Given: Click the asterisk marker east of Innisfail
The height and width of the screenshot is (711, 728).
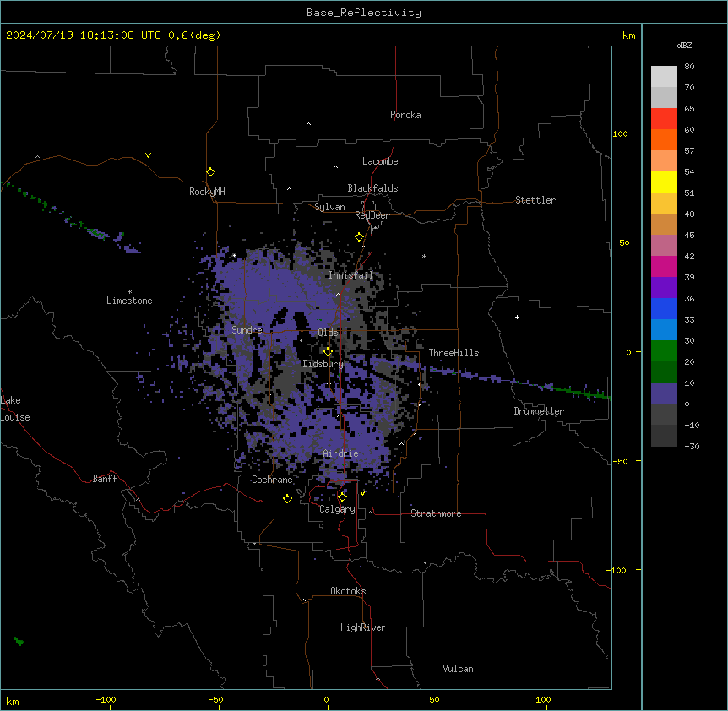Looking at the screenshot, I should tap(424, 256).
